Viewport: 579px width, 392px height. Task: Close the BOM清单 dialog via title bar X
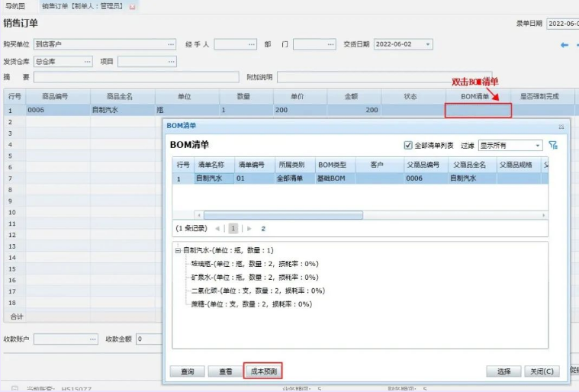click(561, 126)
